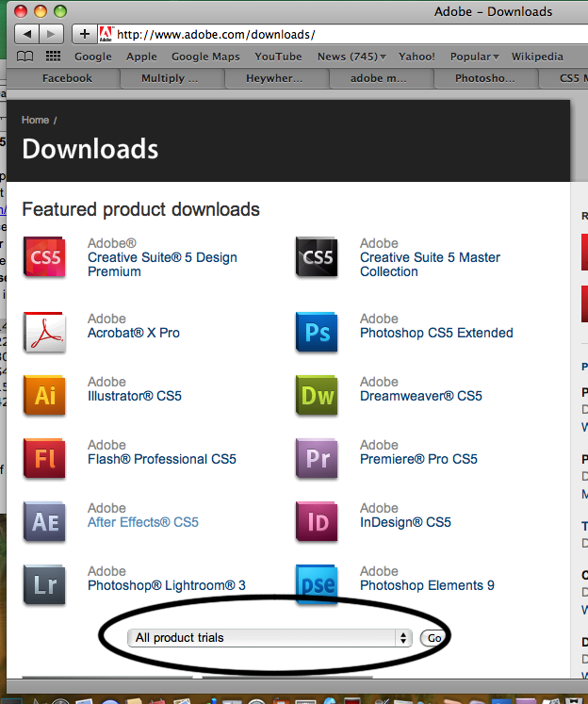Open the Yahoo! bookmark
588x704 pixels.
click(416, 57)
